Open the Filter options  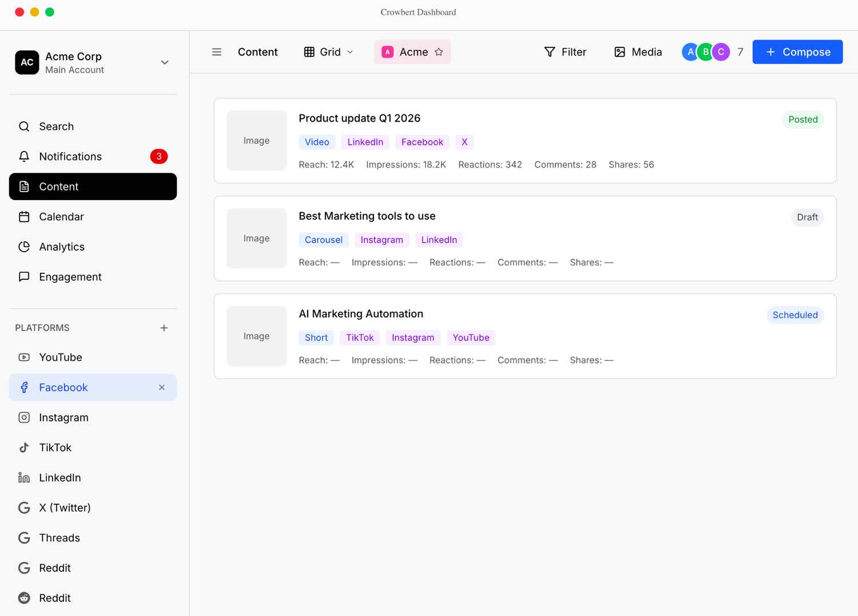[x=565, y=52]
